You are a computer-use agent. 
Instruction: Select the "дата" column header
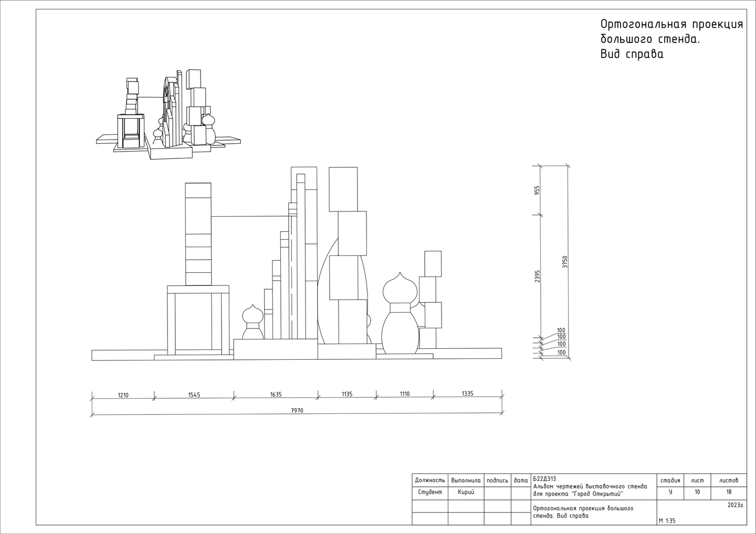[521, 480]
